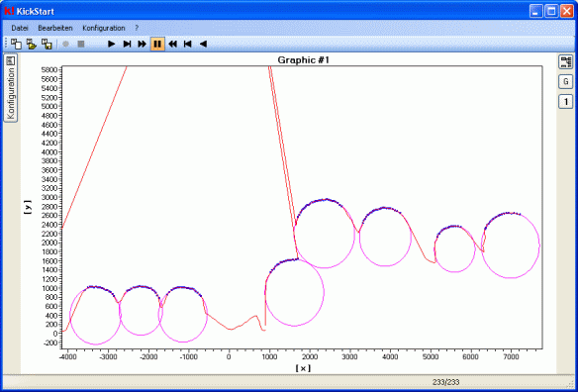The image size is (578, 392).
Task: Click the grayed record circle button
Action: coord(65,44)
